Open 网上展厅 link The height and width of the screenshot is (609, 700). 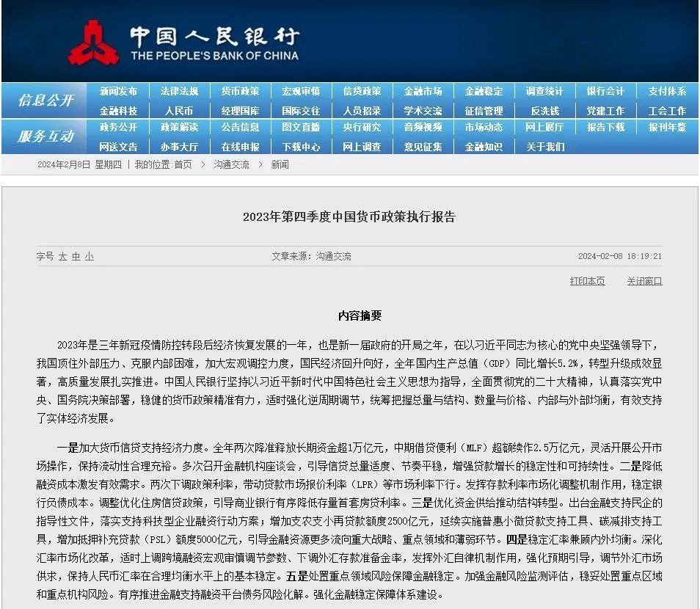pyautogui.click(x=544, y=127)
